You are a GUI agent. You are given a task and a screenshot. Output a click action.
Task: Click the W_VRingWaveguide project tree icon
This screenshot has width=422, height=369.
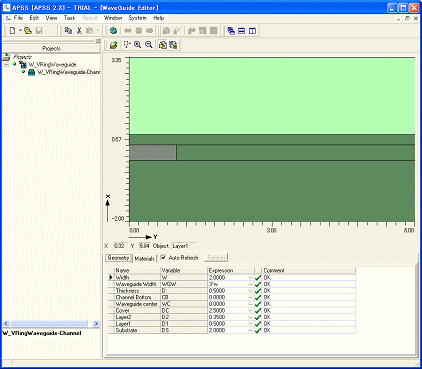tap(23, 64)
